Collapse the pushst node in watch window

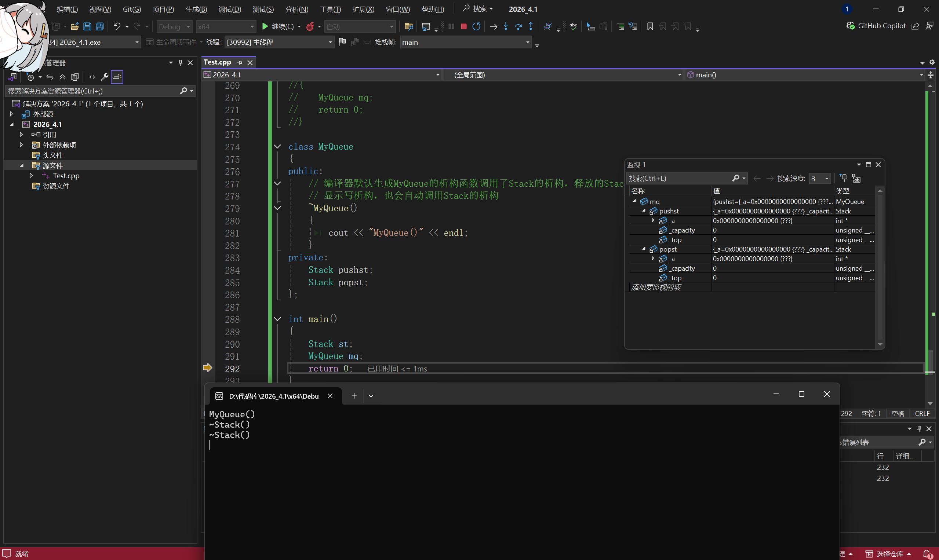pyautogui.click(x=644, y=211)
